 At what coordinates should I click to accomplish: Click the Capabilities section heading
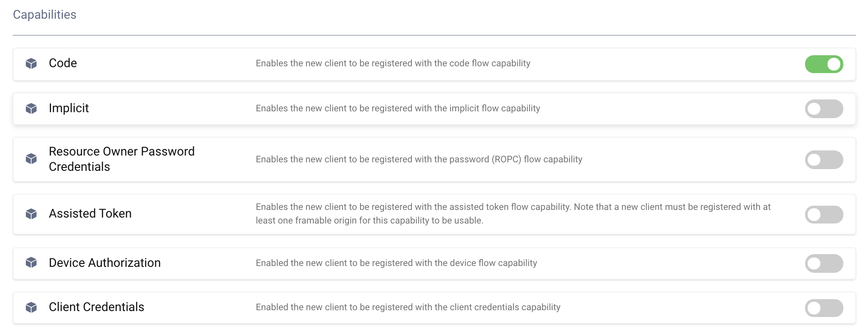click(x=45, y=15)
